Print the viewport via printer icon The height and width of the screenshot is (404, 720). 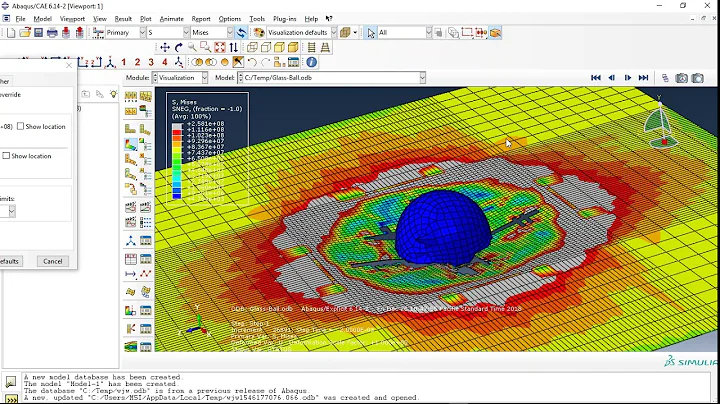pos(52,33)
